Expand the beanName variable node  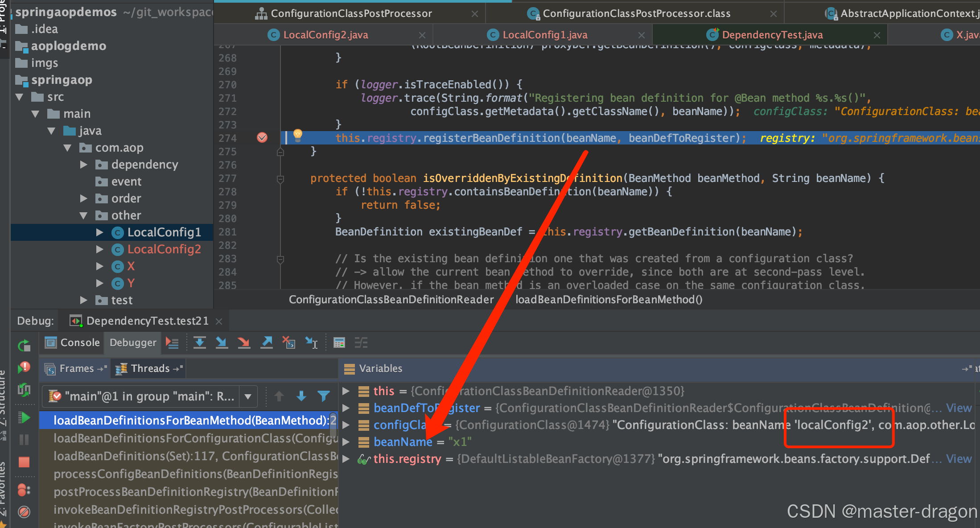coord(346,442)
